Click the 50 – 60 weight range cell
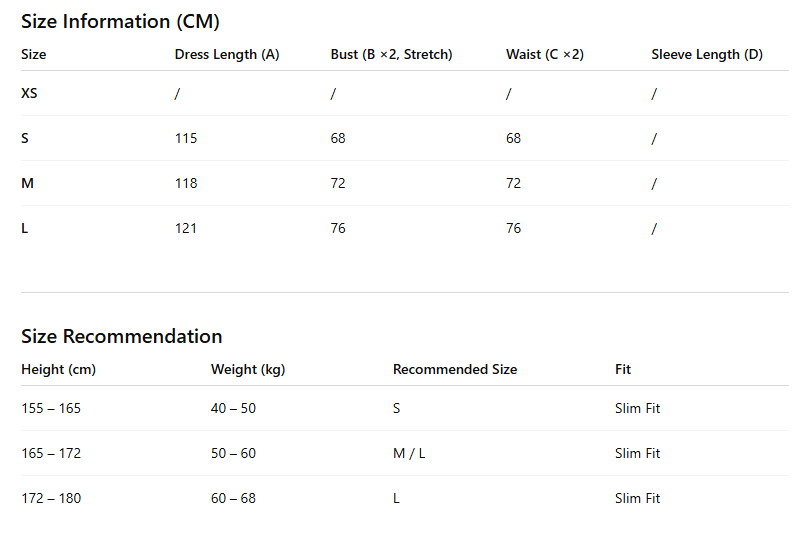Viewport: 797px width, 545px height. [233, 453]
